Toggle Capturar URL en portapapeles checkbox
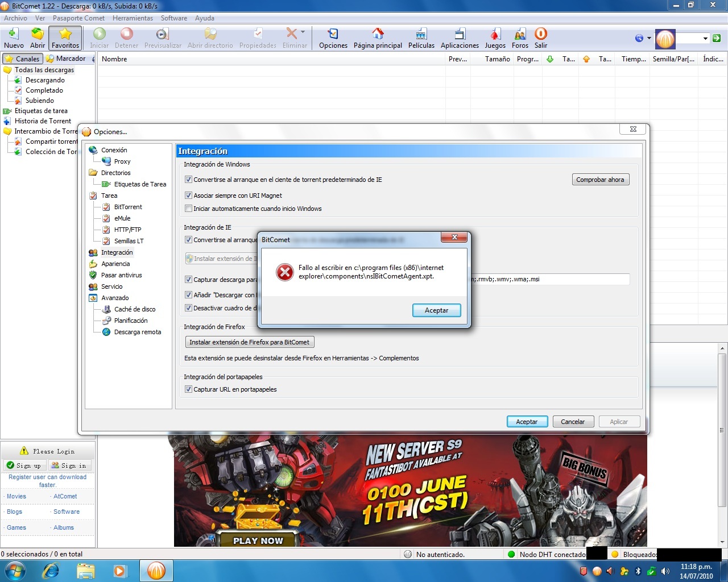 click(x=188, y=389)
